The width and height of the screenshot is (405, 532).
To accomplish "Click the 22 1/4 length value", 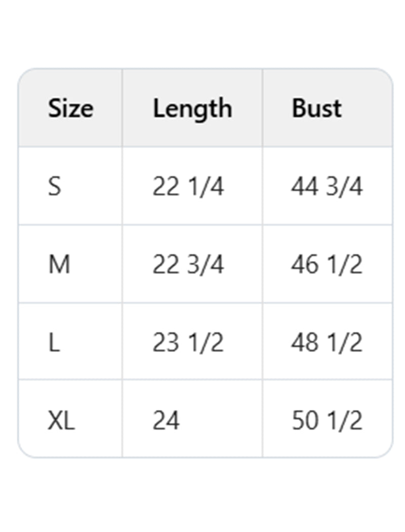I will point(188,187).
